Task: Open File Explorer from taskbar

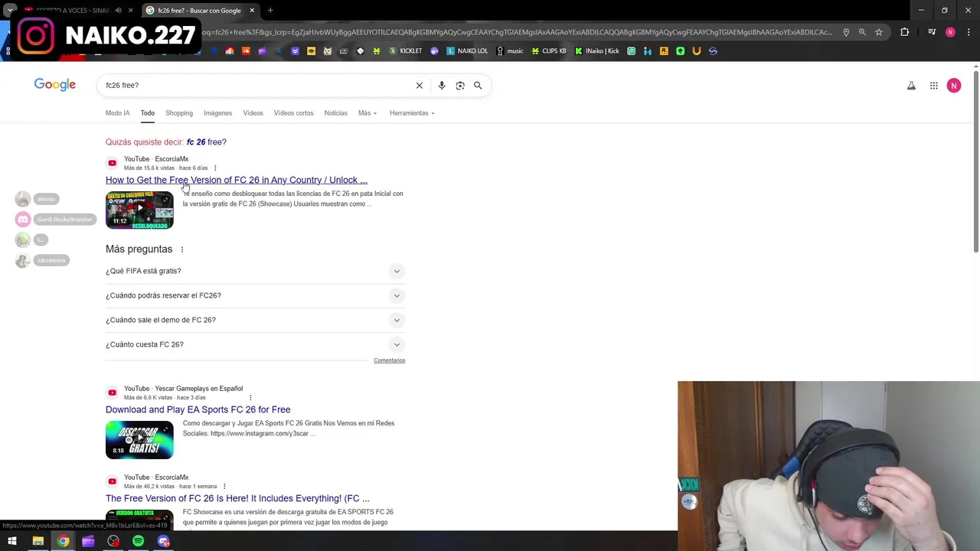Action: click(x=38, y=542)
